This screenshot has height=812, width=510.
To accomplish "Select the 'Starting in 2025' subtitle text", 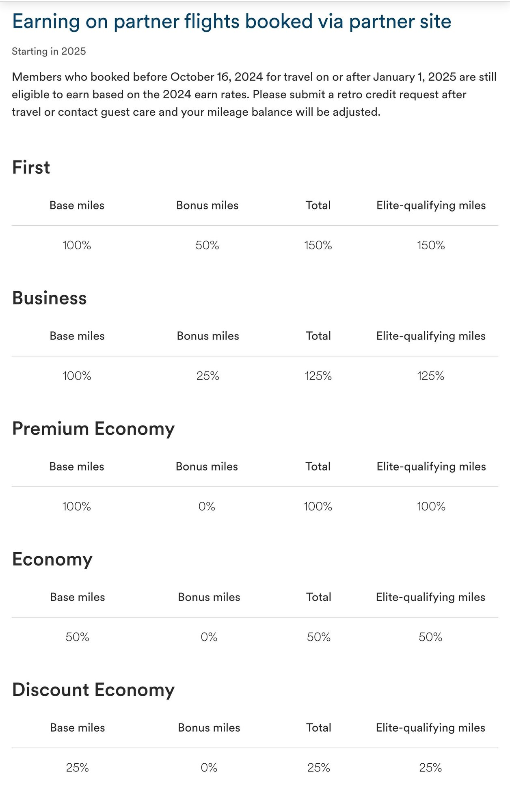I will coord(49,52).
